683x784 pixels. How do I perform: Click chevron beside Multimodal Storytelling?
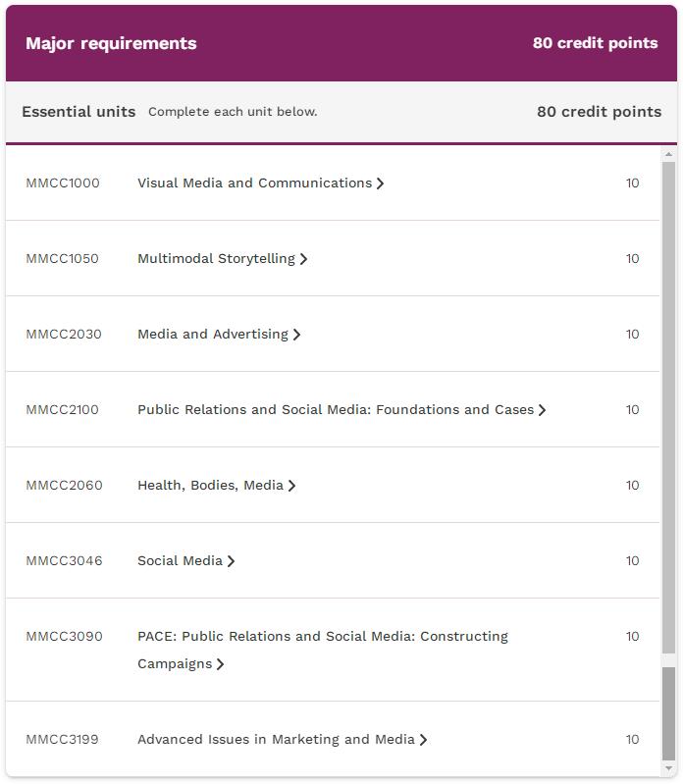click(x=303, y=259)
